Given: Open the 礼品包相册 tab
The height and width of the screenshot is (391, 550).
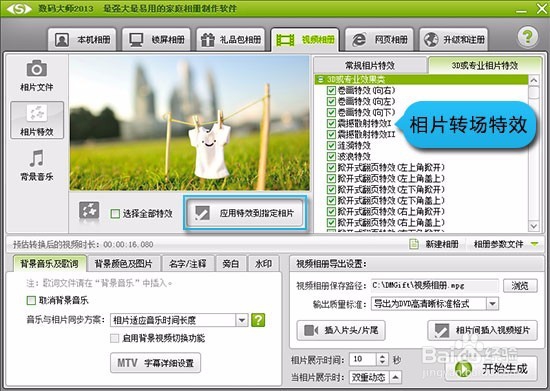Looking at the screenshot, I should click(x=230, y=39).
